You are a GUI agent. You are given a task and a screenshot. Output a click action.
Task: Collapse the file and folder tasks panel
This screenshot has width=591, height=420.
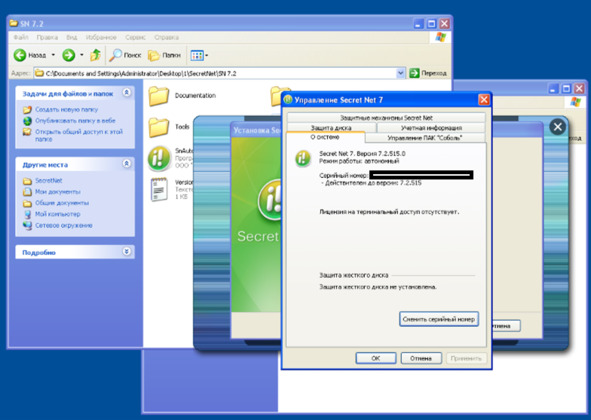click(127, 92)
